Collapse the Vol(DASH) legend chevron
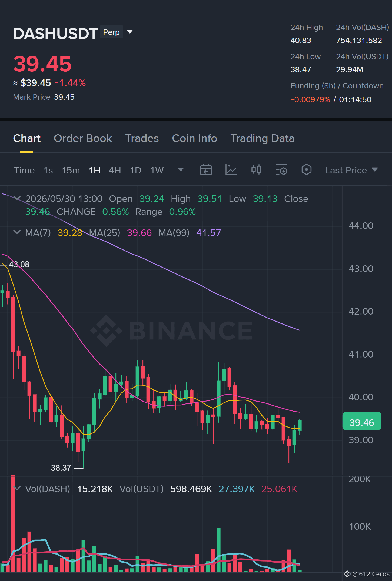The image size is (392, 581). pos(17,488)
